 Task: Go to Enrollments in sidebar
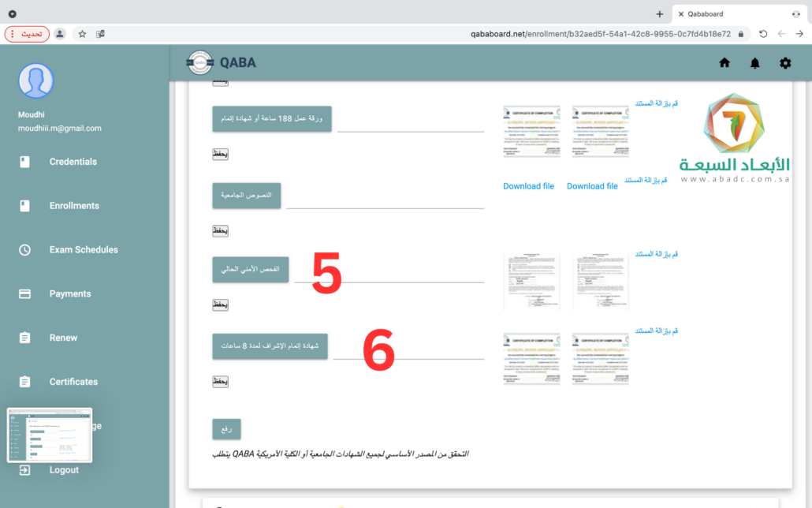coord(74,206)
